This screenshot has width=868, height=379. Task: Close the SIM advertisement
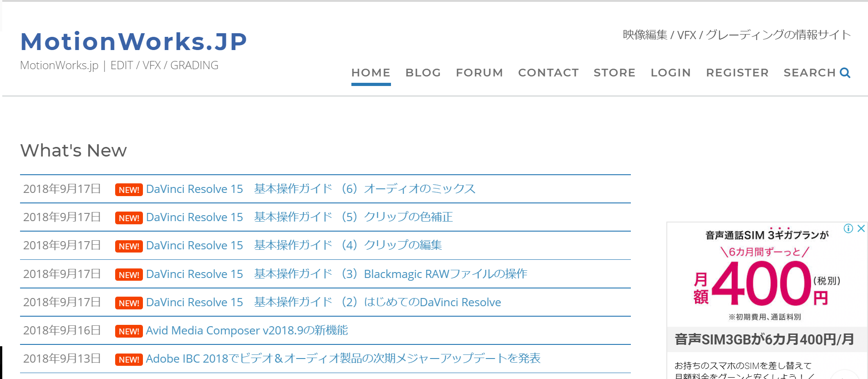[x=861, y=228]
